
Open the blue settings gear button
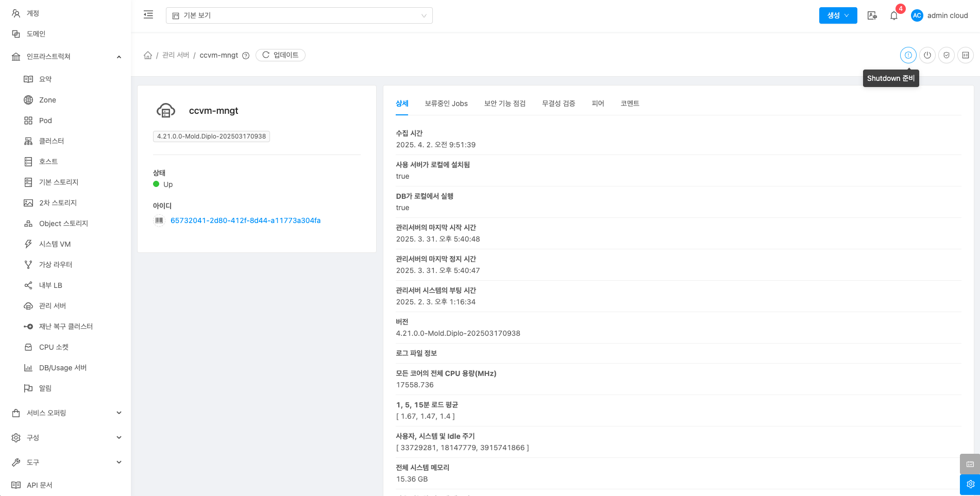970,484
